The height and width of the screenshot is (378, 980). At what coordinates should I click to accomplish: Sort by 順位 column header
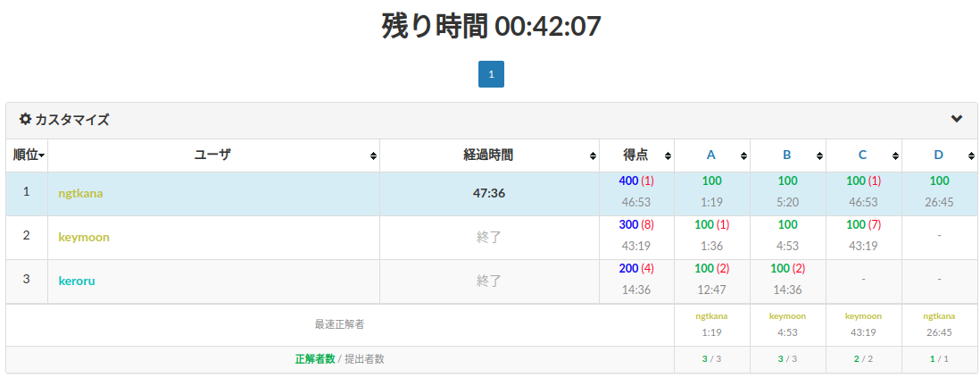(29, 155)
